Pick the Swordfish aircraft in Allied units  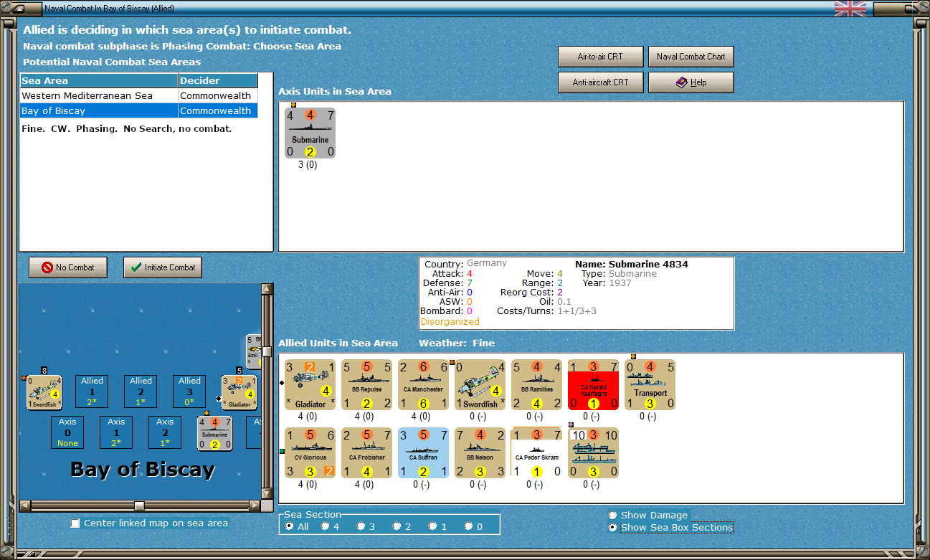(x=480, y=384)
